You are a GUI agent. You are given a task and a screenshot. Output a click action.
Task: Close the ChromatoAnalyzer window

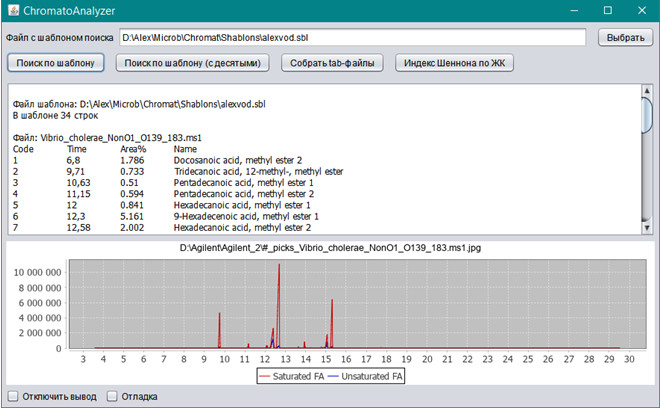(642, 10)
